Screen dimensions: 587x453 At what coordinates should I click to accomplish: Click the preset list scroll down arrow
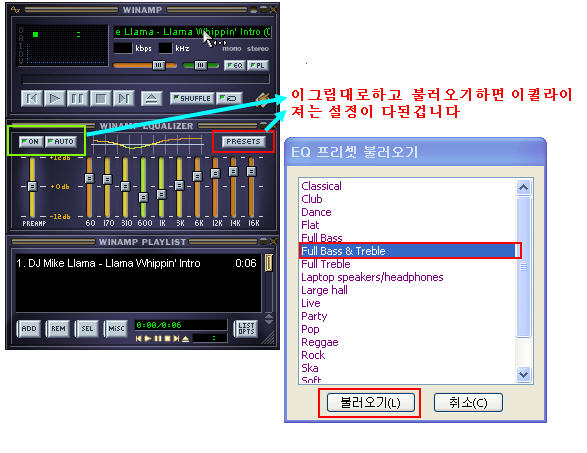pos(523,374)
